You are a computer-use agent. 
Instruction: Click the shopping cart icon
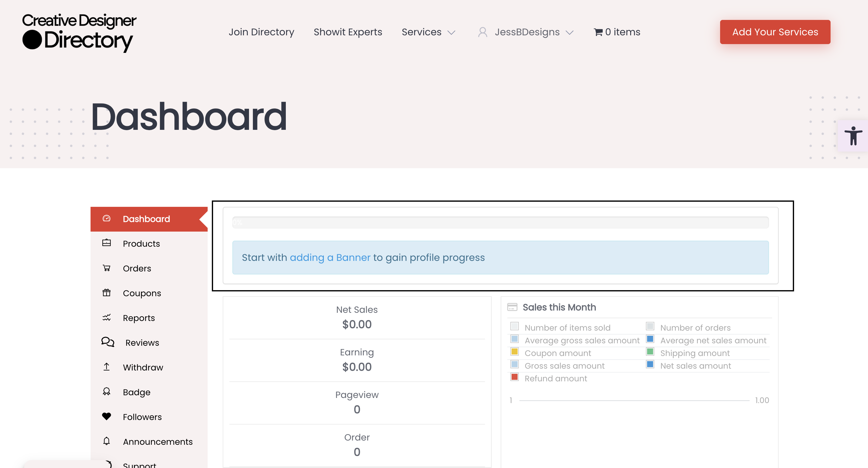pyautogui.click(x=598, y=32)
